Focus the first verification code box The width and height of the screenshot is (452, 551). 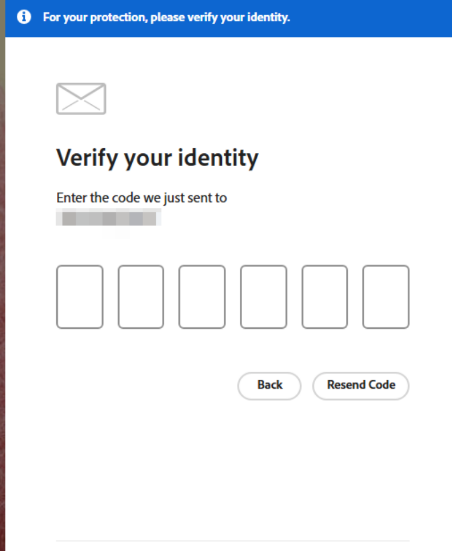(x=80, y=297)
